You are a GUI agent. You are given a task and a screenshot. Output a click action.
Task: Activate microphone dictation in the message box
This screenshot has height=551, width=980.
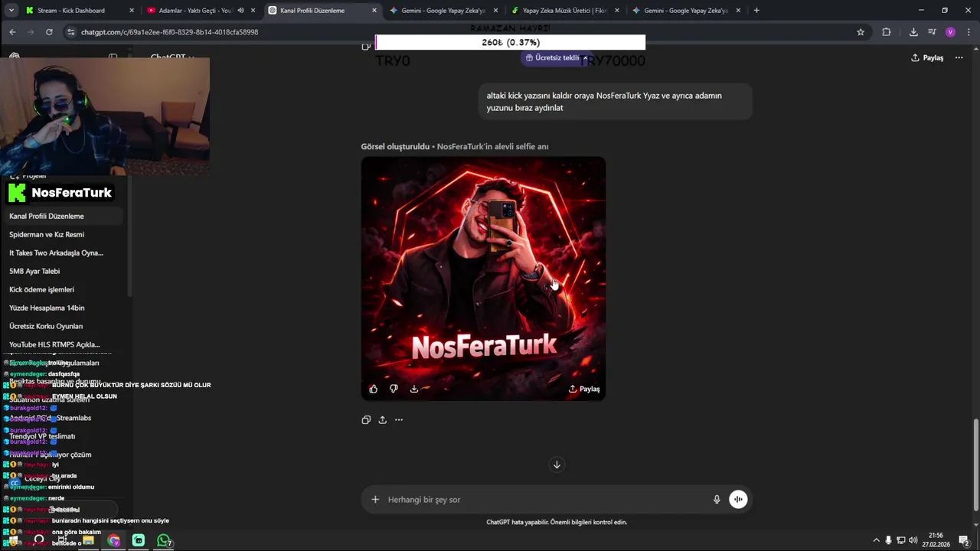pyautogui.click(x=717, y=500)
